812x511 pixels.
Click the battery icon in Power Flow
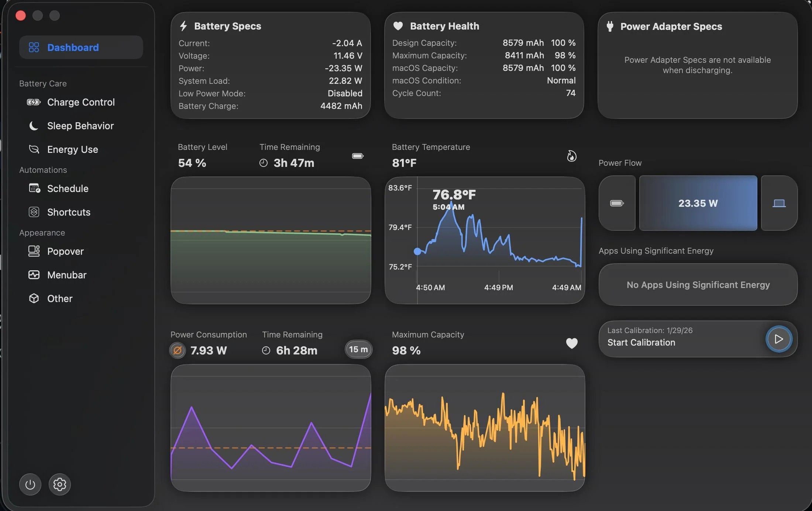pyautogui.click(x=617, y=203)
